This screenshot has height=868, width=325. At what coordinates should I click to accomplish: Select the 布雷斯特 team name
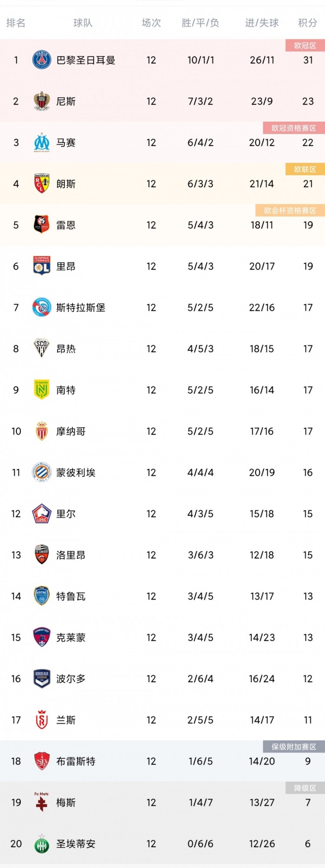click(76, 761)
